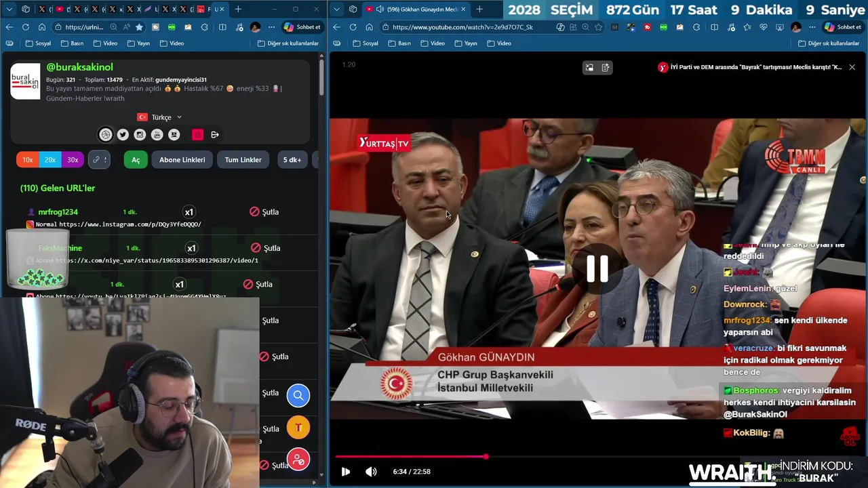Click the Tum Linkler button

pyautogui.click(x=243, y=160)
